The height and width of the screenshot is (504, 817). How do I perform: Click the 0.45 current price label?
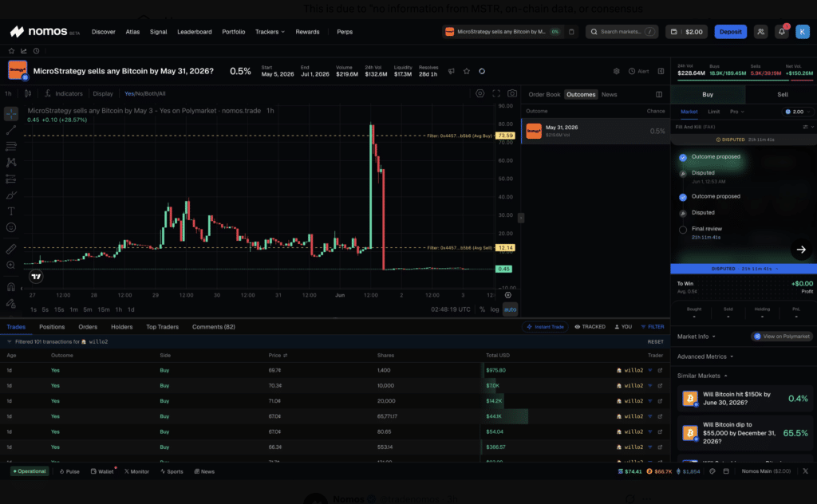coord(504,270)
